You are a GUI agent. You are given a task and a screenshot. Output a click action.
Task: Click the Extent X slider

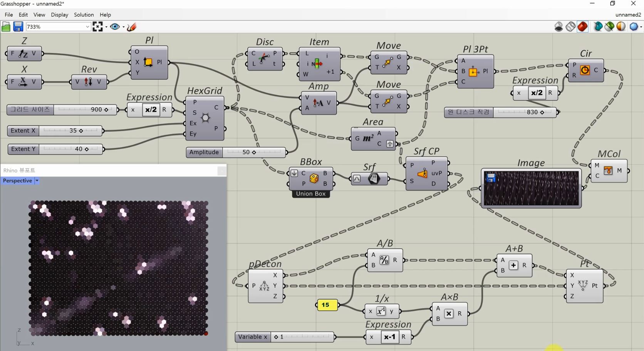click(55, 131)
